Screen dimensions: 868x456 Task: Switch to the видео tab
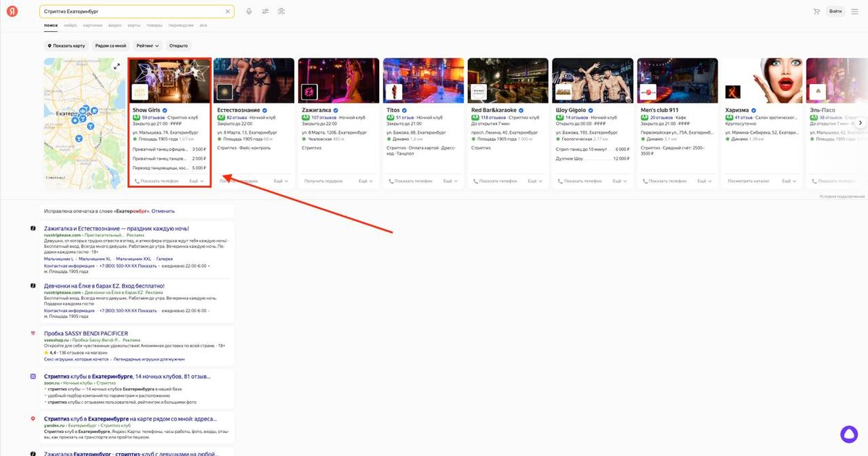115,25
